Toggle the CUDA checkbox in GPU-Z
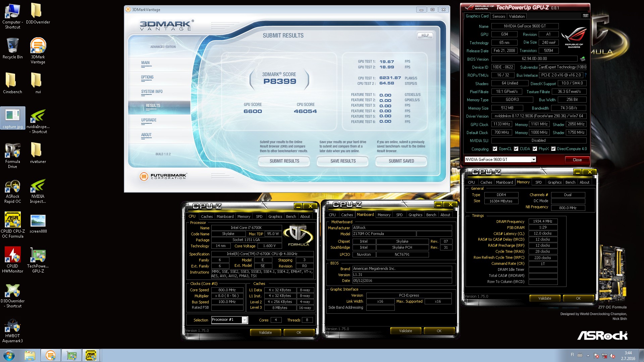Viewport: 644px width, 362px height. coord(516,149)
